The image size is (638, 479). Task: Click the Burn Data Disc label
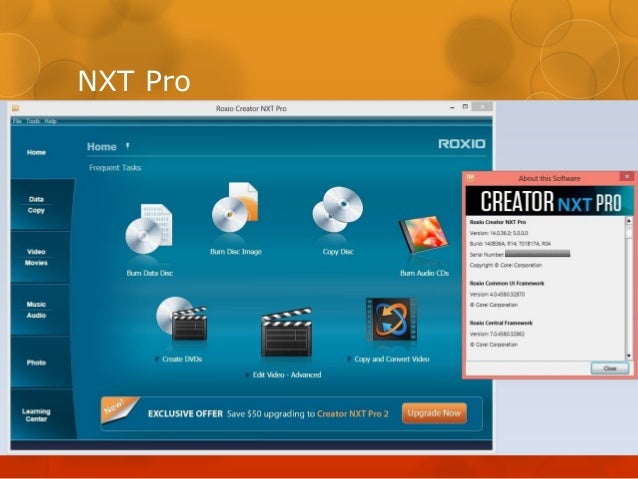tap(150, 273)
